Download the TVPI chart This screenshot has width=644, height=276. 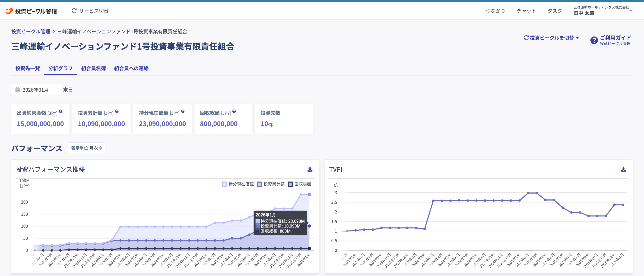tap(623, 169)
